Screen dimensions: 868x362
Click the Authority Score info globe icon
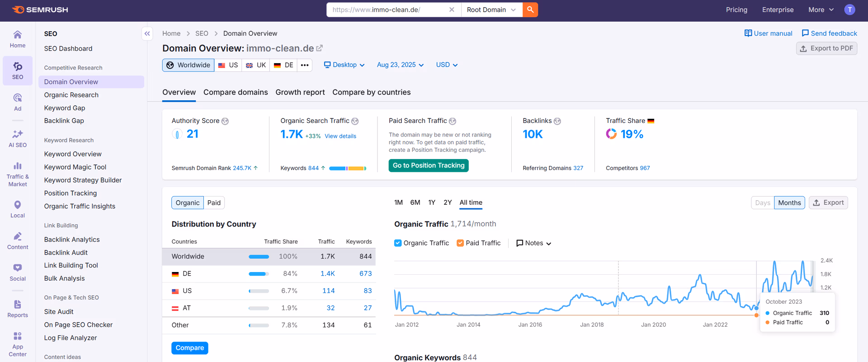point(225,121)
